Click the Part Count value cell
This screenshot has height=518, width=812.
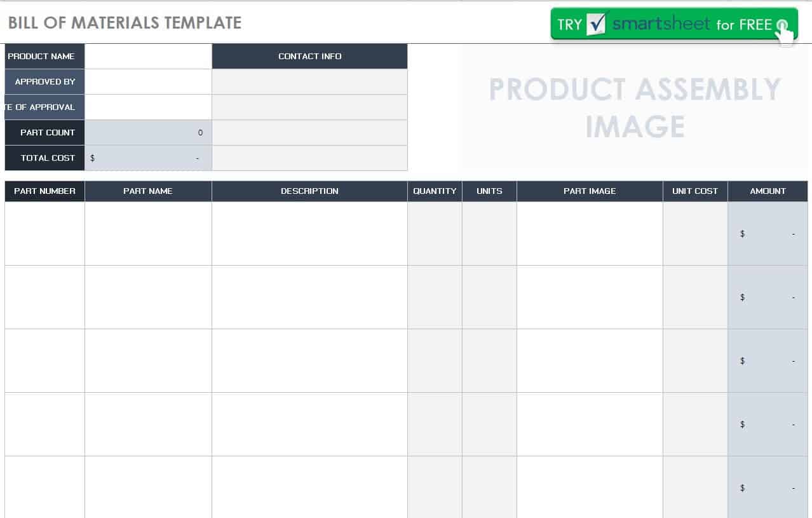pyautogui.click(x=148, y=132)
